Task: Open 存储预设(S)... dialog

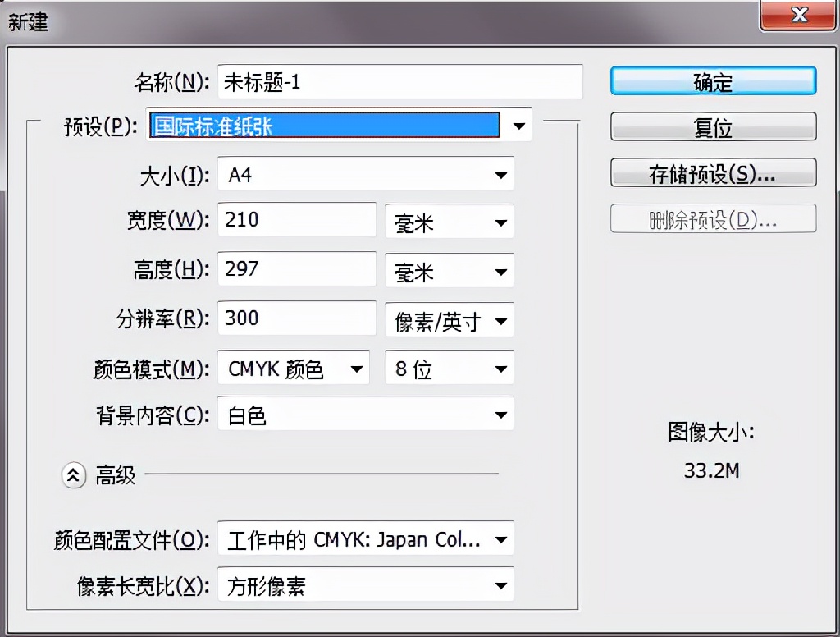Action: coord(713,172)
